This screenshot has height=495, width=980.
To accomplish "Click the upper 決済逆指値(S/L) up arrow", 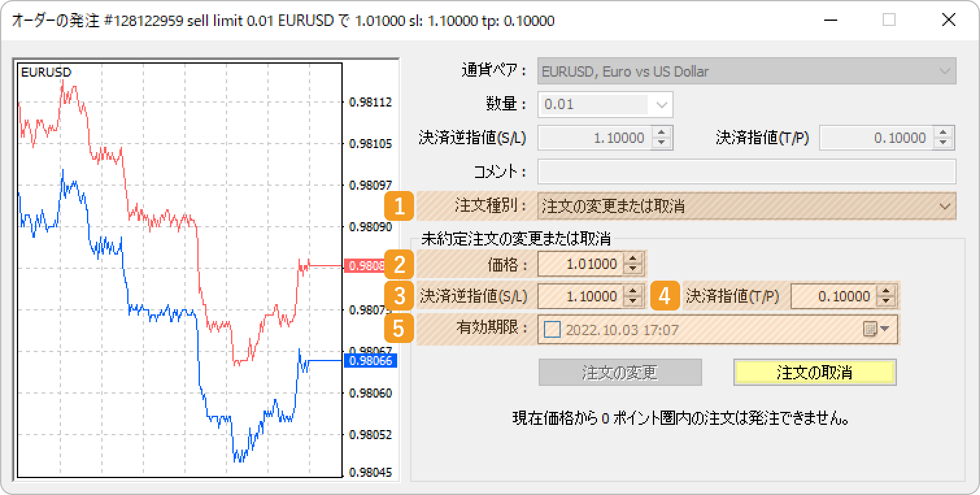I will pyautogui.click(x=661, y=132).
